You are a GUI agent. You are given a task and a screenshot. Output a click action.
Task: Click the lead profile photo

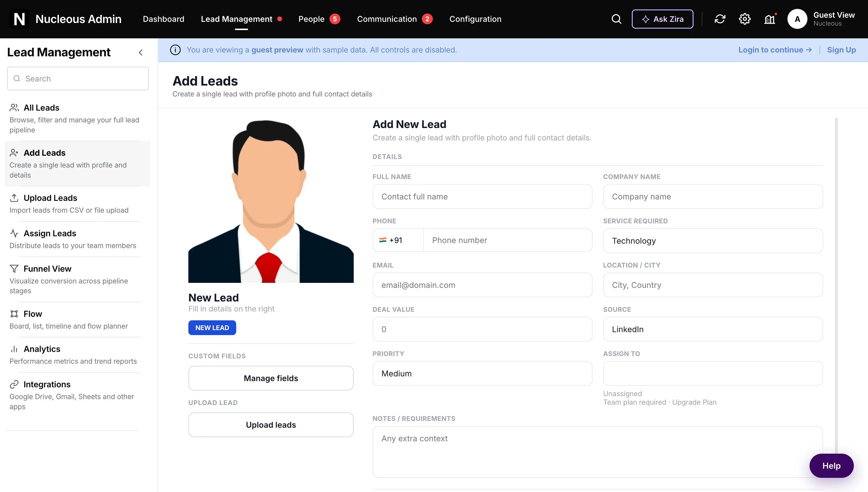[271, 200]
